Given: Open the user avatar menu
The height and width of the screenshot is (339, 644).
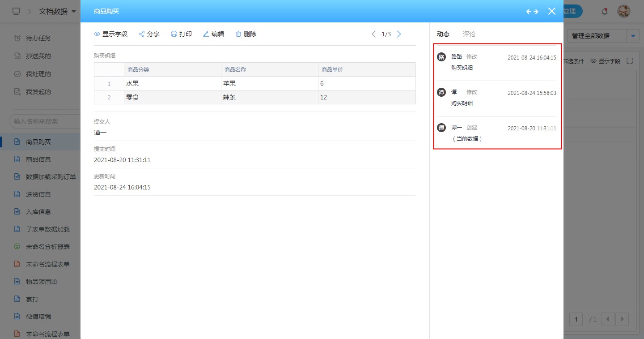Looking at the screenshot, I should (624, 12).
